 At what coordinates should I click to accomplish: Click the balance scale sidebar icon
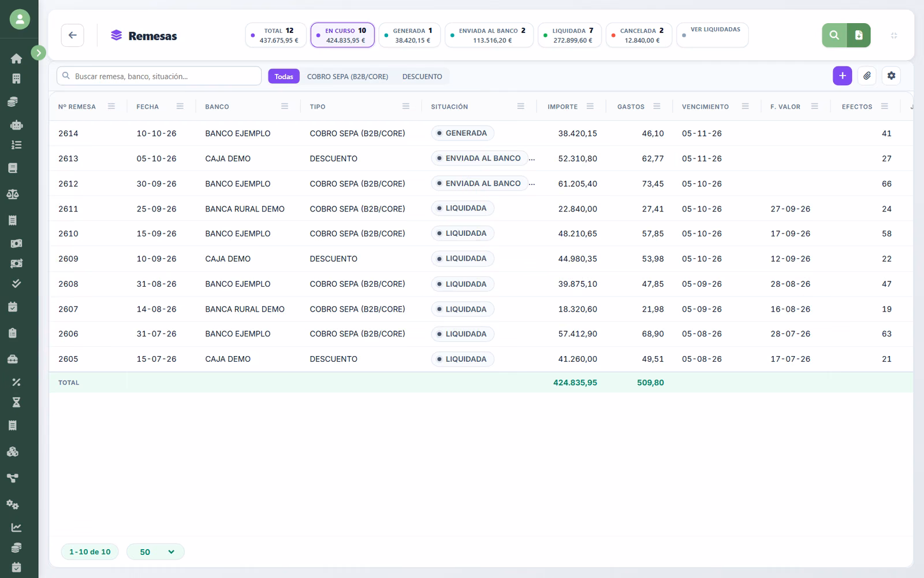(x=13, y=194)
